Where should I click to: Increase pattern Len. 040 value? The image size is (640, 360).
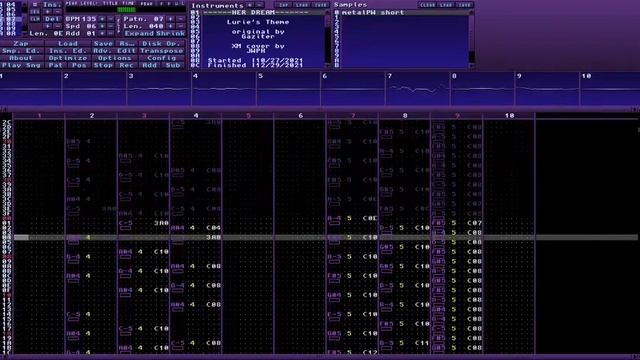point(171,26)
